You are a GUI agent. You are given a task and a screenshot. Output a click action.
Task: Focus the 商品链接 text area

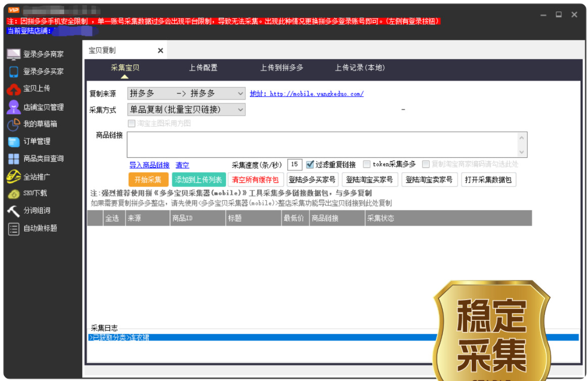point(322,145)
